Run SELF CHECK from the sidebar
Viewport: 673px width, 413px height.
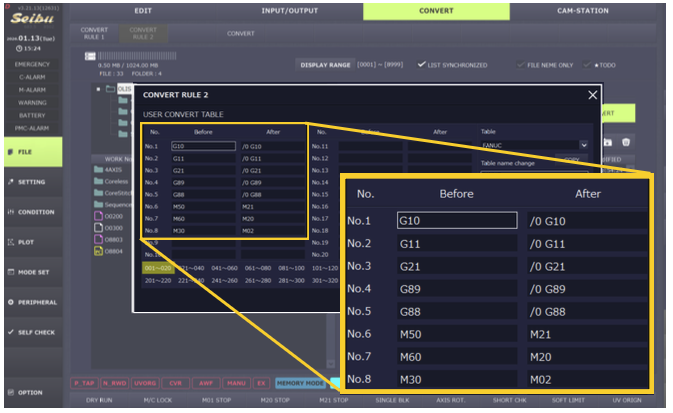30,331
